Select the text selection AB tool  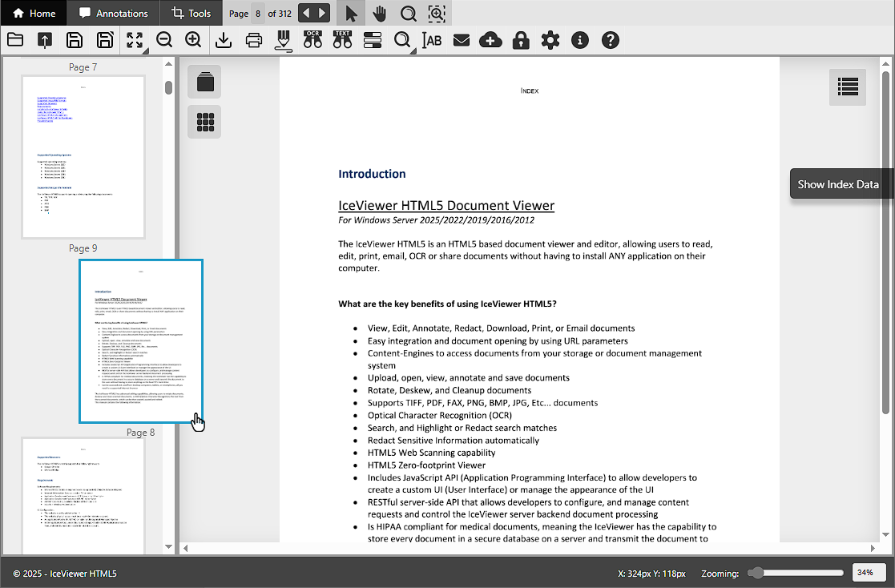pos(432,40)
